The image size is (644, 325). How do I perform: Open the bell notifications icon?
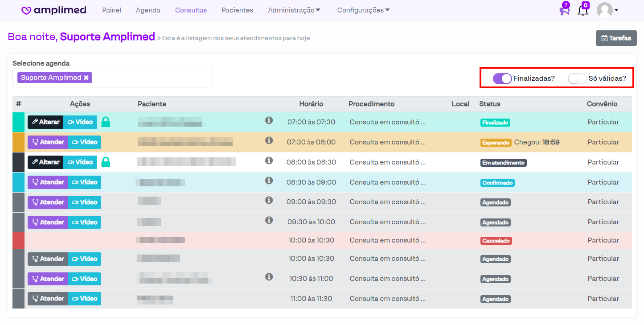582,11
